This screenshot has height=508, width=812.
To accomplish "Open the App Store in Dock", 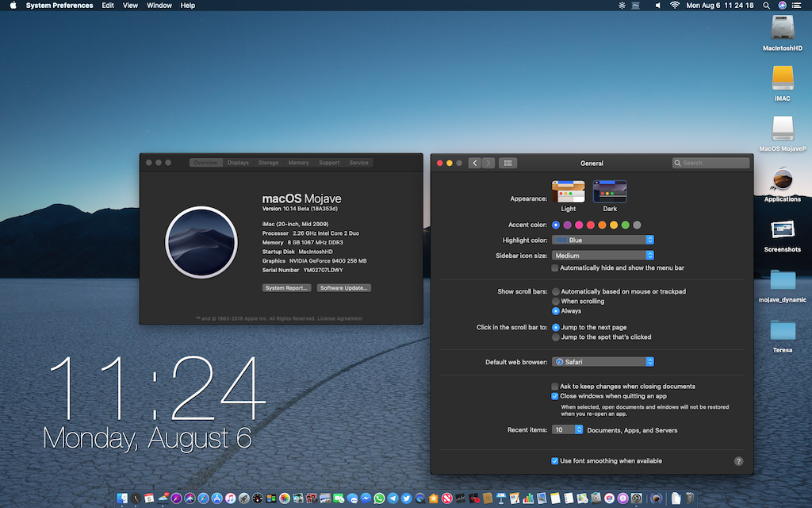I will tap(217, 498).
